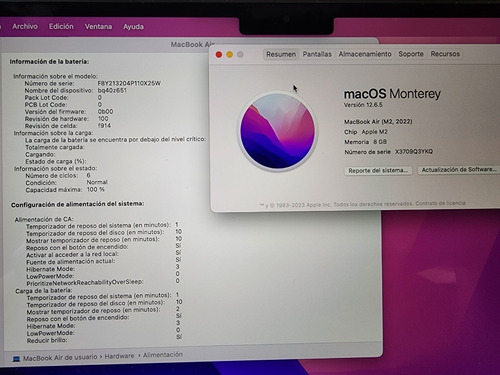Switch to the Almacenamiento tab
Viewport: 500px width, 375px height.
coord(365,54)
